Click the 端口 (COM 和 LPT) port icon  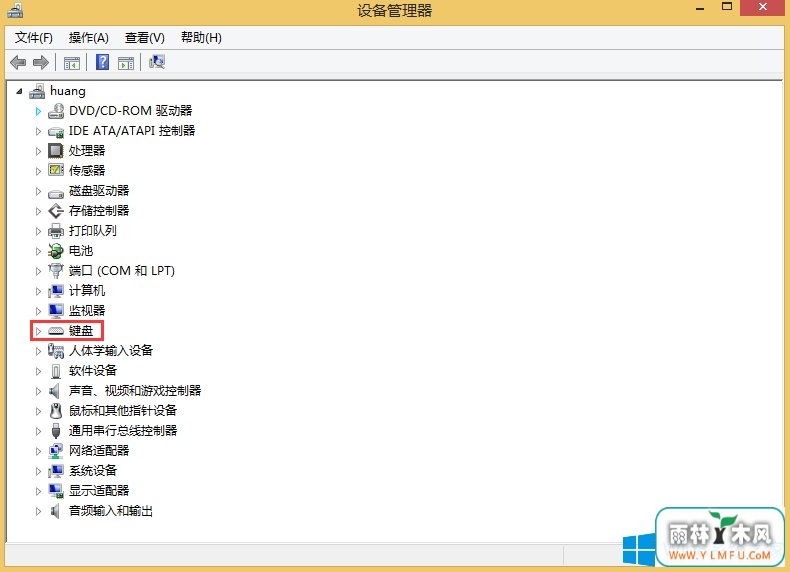(56, 271)
